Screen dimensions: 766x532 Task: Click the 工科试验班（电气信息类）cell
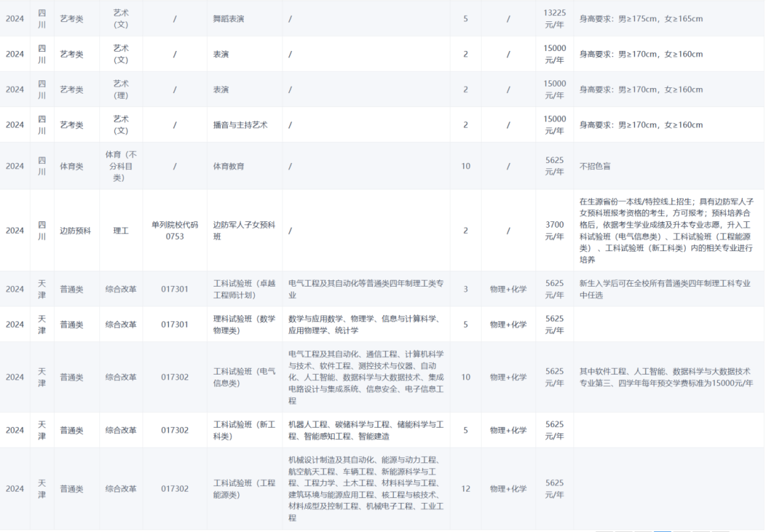pos(244,377)
